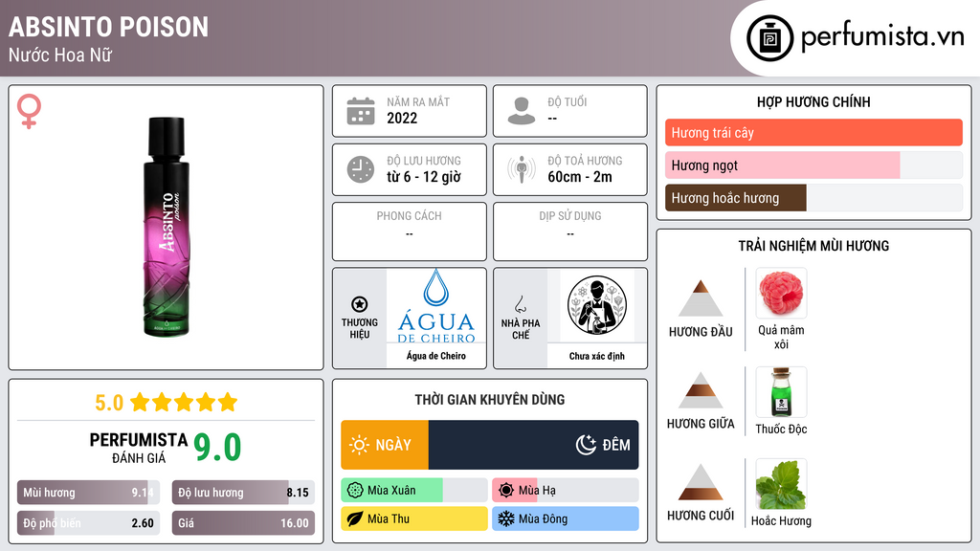
Task: Click the sillage person icon beside Độ toả hương
Action: [x=522, y=169]
